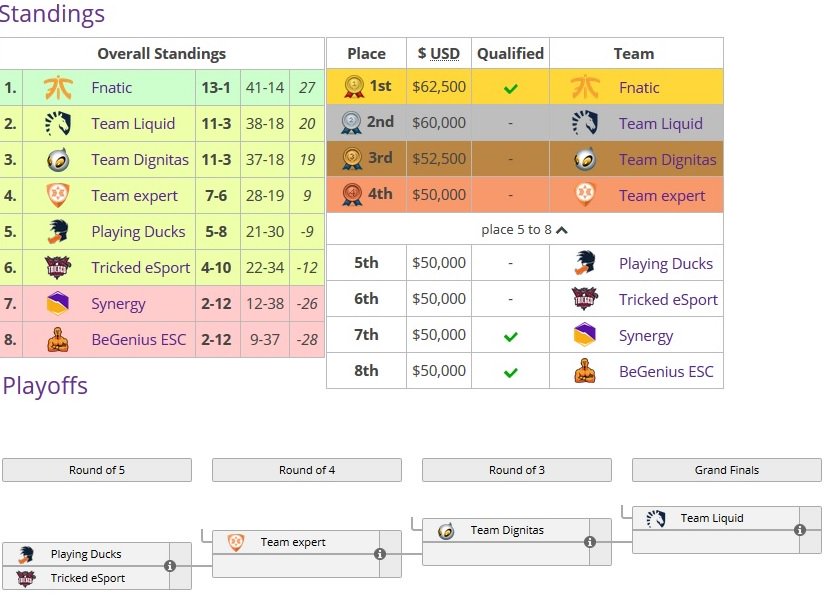Click the Overall Standings table header
The height and width of the screenshot is (597, 830).
161,53
